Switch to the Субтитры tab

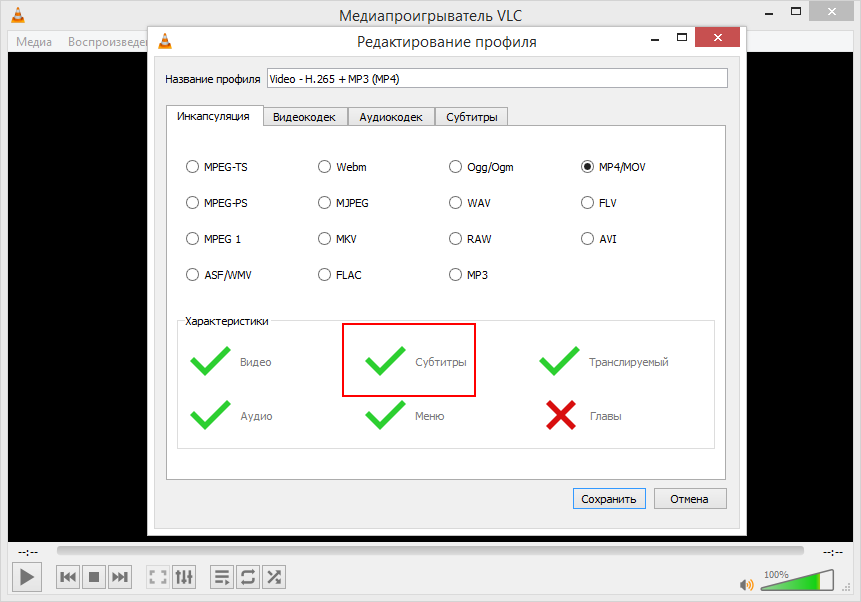472,117
